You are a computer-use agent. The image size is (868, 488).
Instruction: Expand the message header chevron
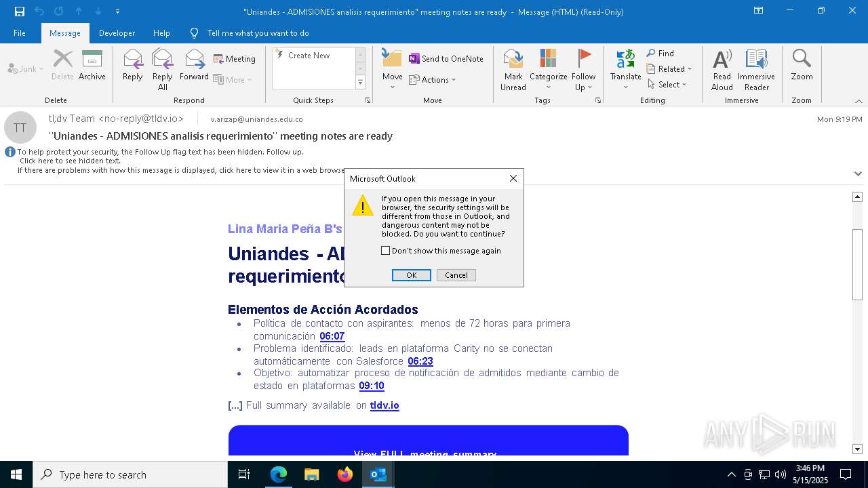[858, 174]
